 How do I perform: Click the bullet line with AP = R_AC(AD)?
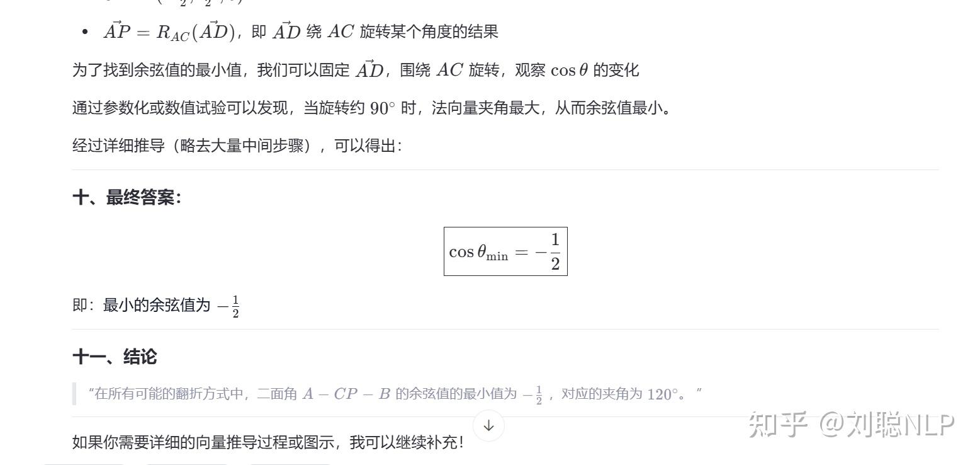(300, 32)
